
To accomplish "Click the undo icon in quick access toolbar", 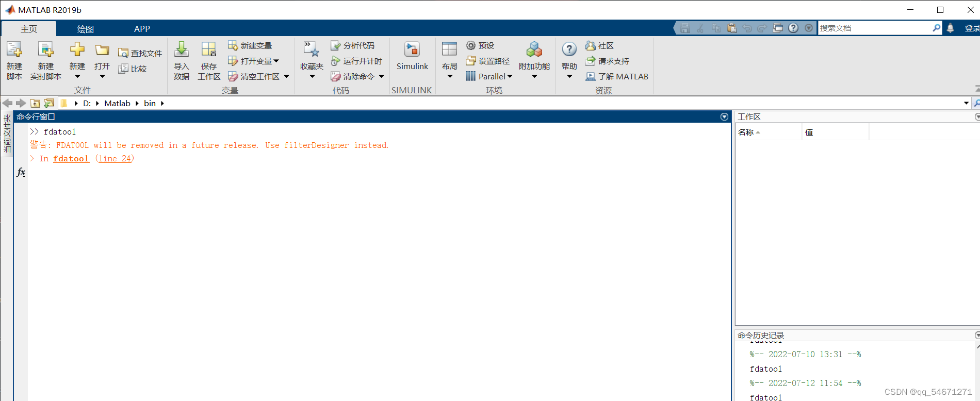I will click(x=747, y=28).
